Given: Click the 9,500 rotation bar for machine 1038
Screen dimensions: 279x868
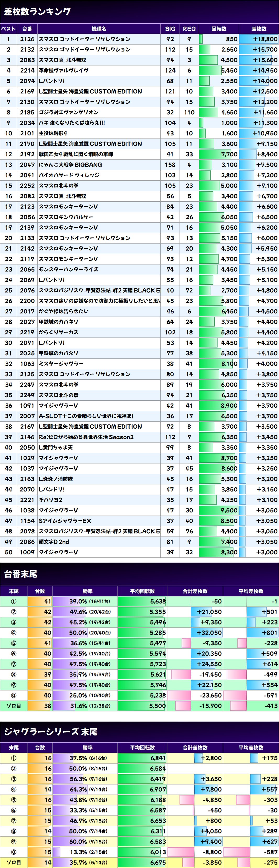Looking at the screenshot, I should point(218,510).
